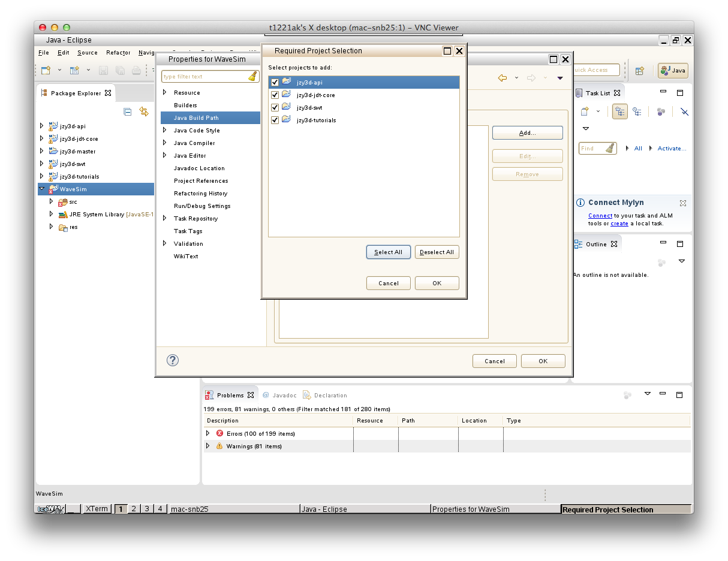This screenshot has width=728, height=561.
Task: Click the Activate... link in Task List
Action: [672, 148]
